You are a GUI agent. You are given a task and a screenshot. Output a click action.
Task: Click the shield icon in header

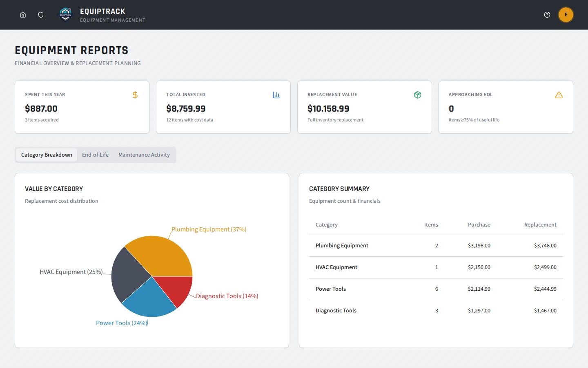(x=41, y=15)
